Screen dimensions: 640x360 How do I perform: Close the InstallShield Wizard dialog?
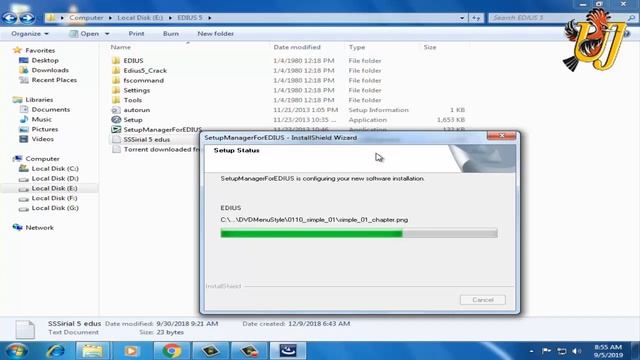click(502, 136)
